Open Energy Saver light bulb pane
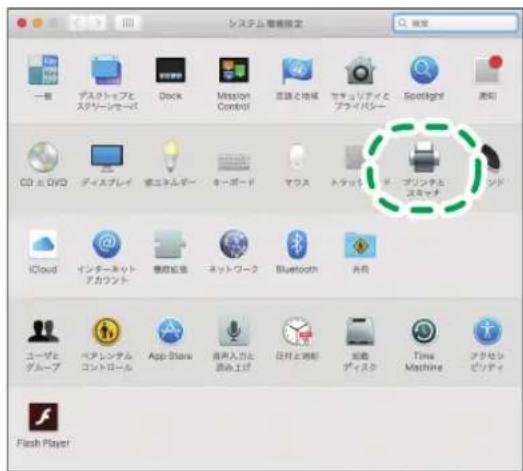Viewport: 523px width, 471px height. [x=170, y=156]
